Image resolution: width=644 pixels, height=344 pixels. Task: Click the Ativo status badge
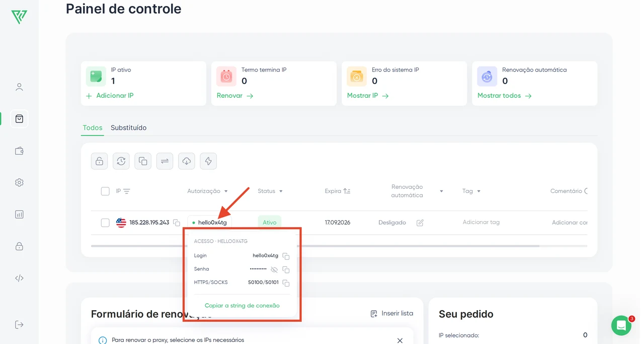[270, 223]
